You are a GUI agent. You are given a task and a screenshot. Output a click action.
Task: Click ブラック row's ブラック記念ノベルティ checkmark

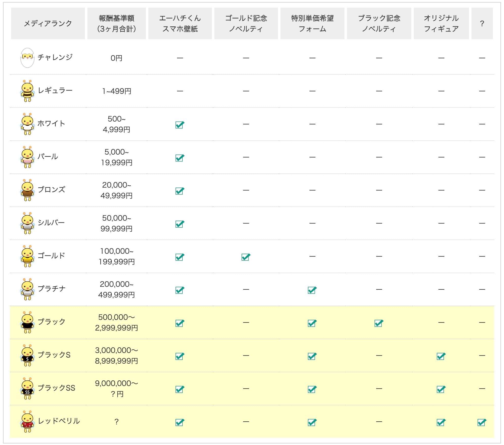[379, 323]
